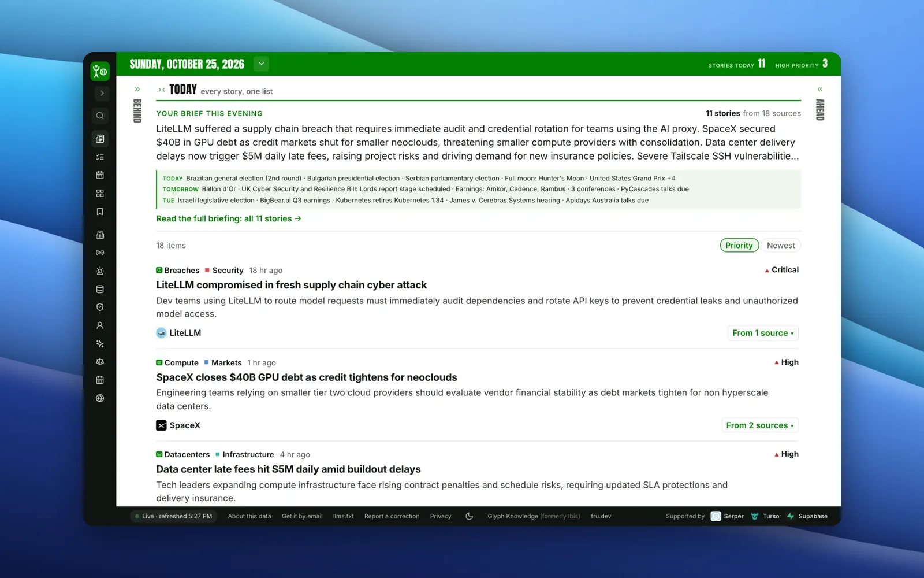924x578 pixels.
Task: Open the siren alert icon in sidebar
Action: point(100,271)
